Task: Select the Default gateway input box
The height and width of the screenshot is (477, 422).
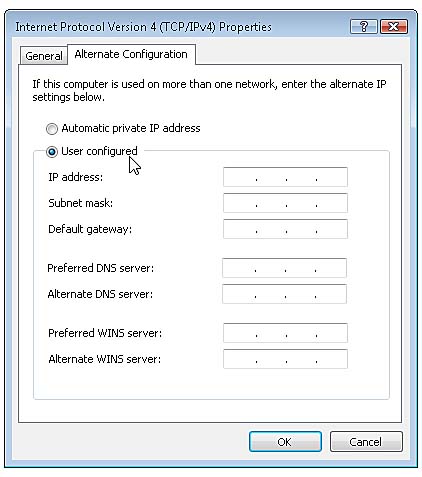Action: click(285, 229)
